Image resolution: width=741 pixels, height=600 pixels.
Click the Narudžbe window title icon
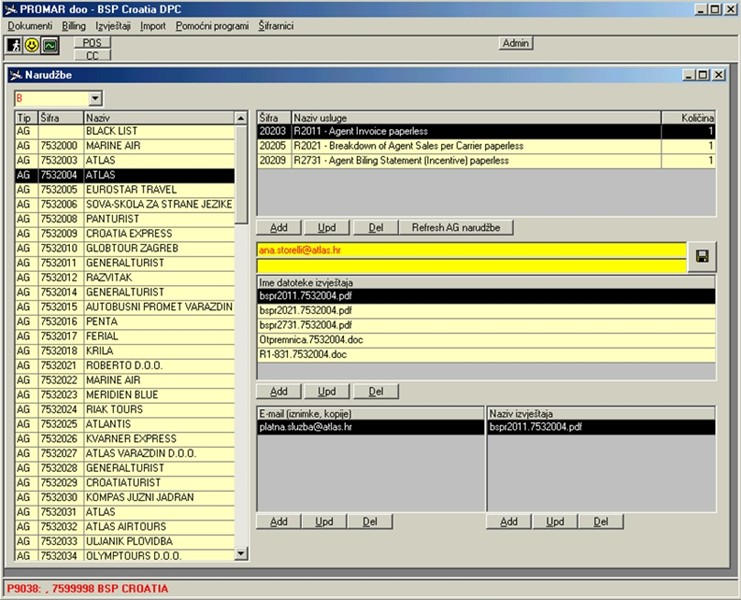(x=16, y=75)
